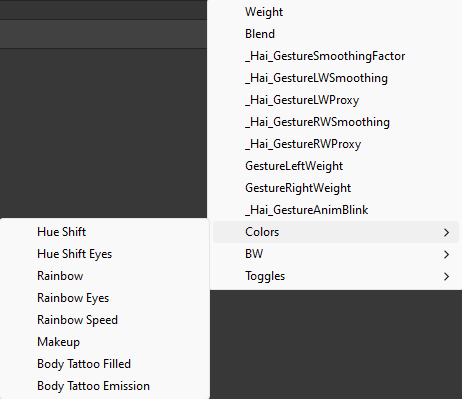462x399 pixels.
Task: Open the Toggles submenu item
Action: pos(336,276)
